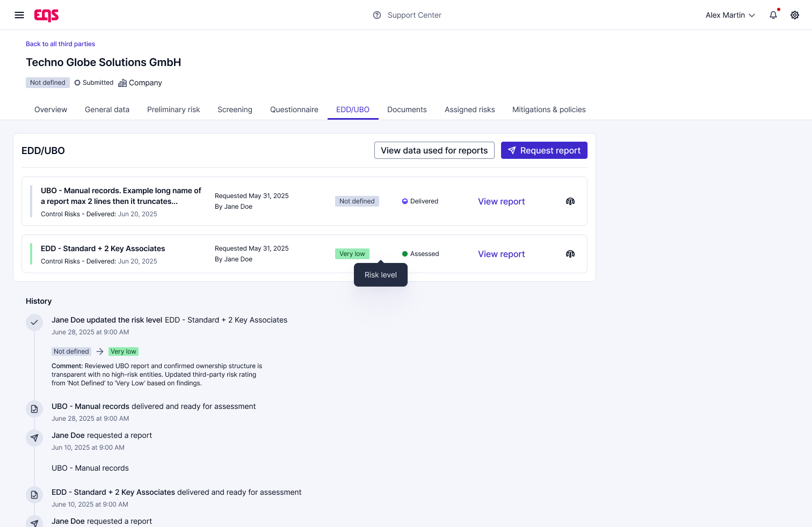Open the Questionnaire tab
The height and width of the screenshot is (527, 812).
294,109
